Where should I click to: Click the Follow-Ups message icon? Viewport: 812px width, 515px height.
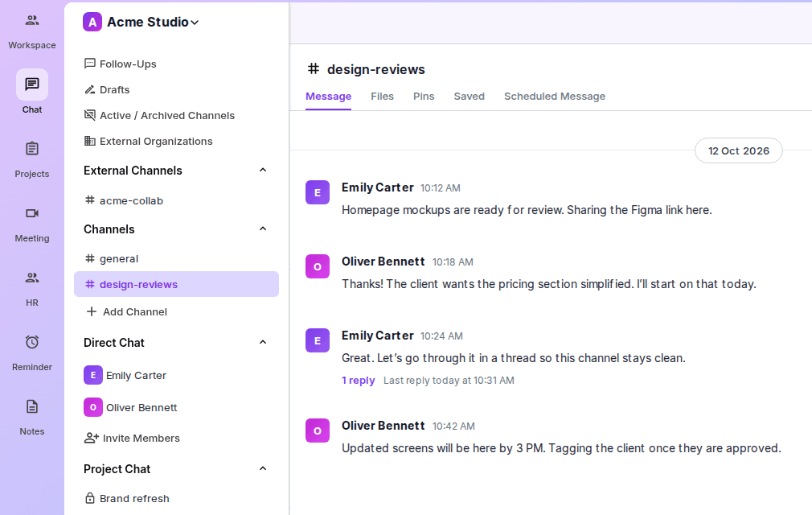tap(89, 64)
